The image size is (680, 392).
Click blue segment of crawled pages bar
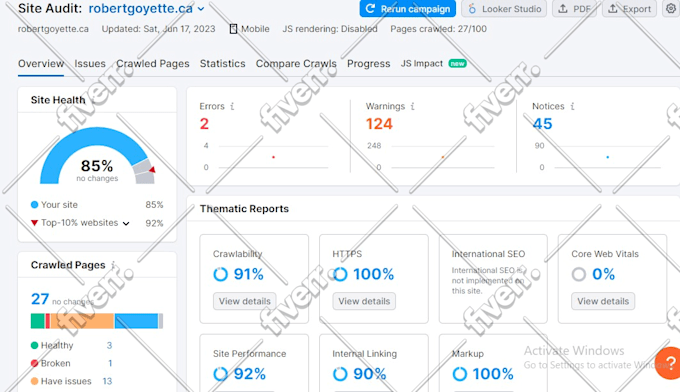[137, 321]
